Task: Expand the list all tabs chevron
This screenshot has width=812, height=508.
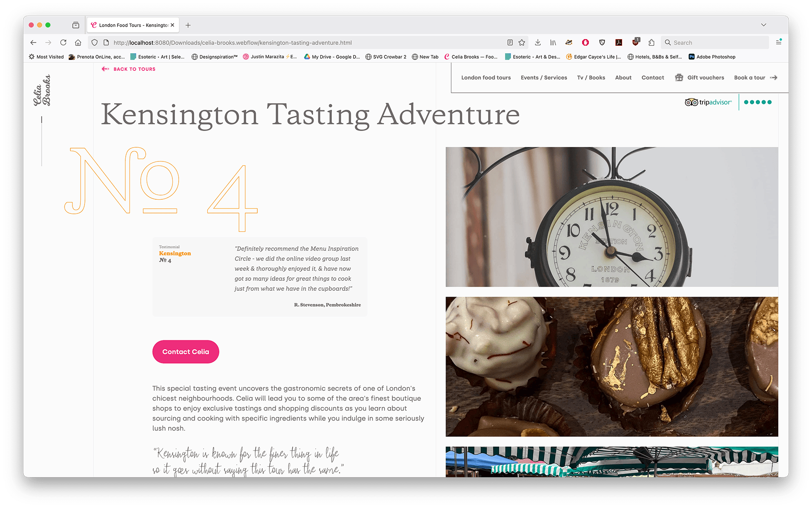Action: click(763, 25)
